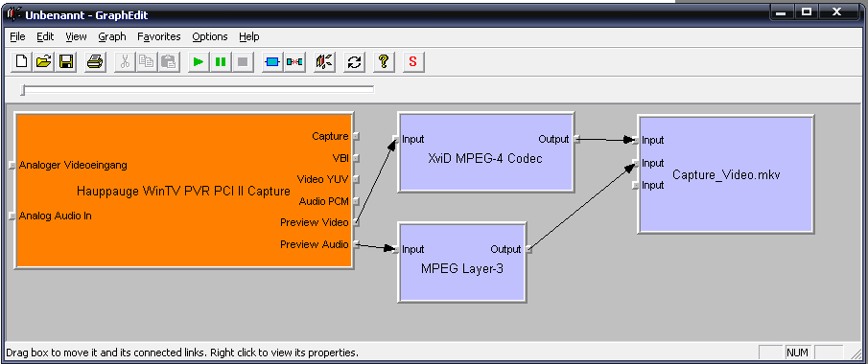Click the Analoger Videoeingang input pin
868x364 pixels.
click(x=12, y=166)
